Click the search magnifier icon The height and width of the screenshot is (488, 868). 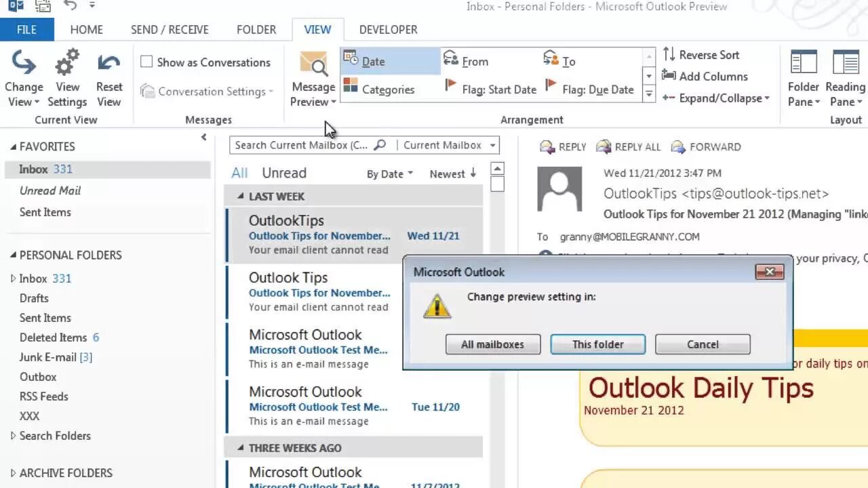(380, 145)
